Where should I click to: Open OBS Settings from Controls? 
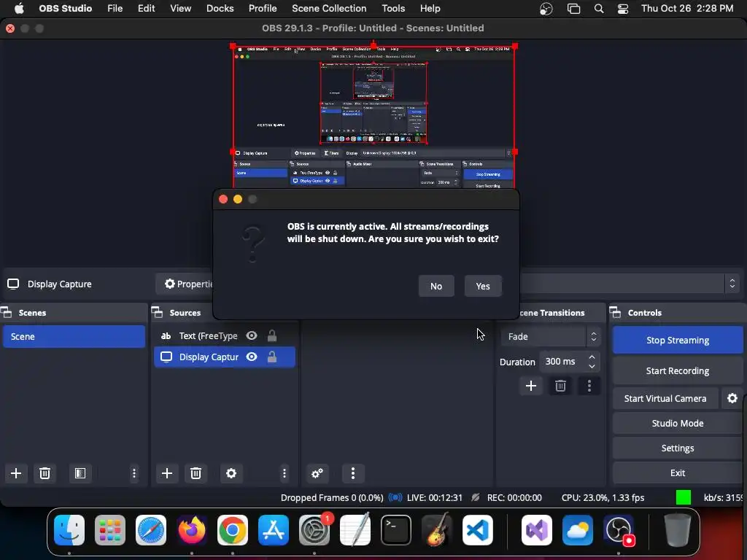point(678,448)
